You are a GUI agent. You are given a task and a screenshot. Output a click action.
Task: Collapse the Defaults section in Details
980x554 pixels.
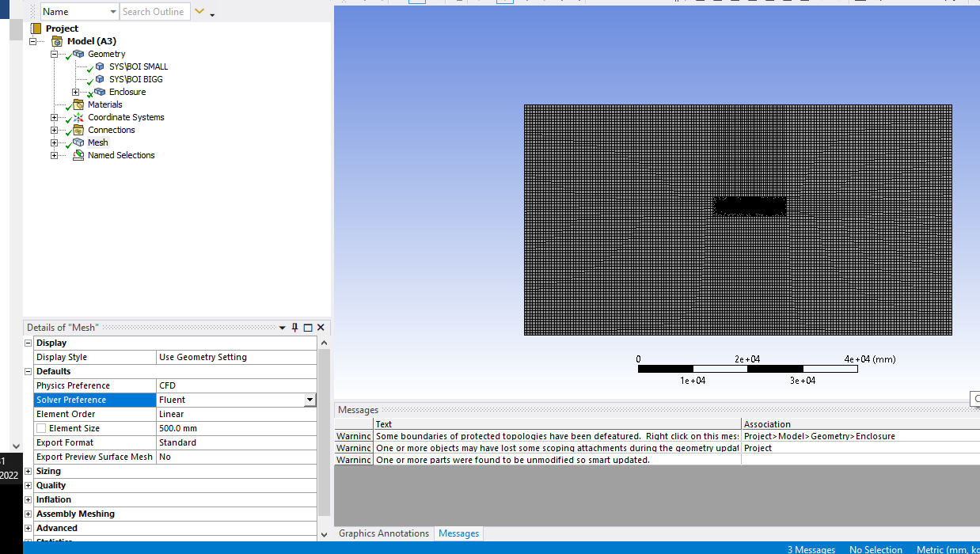click(x=28, y=371)
